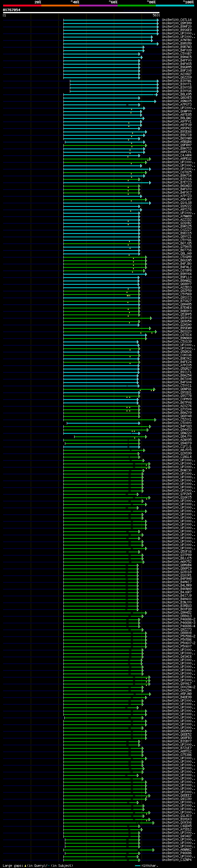The height and width of the screenshot is (868, 197).
Task: Pick the UniRef100_O75386 label
Action: pyautogui.click(x=177, y=755)
